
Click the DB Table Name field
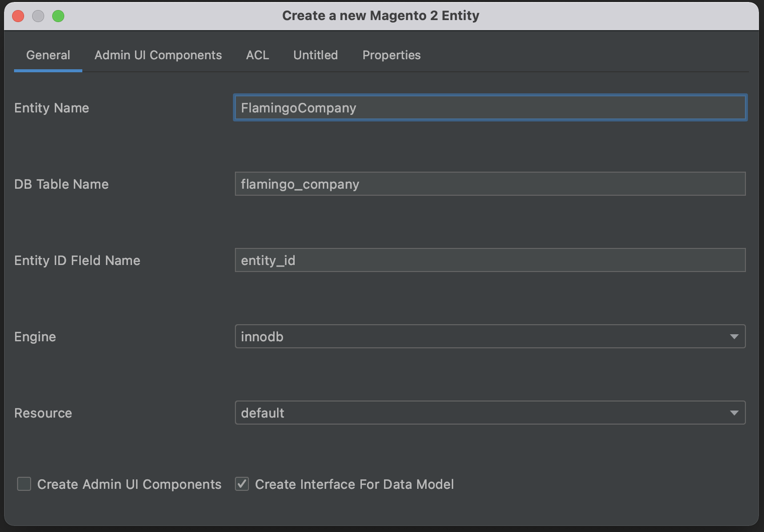point(490,184)
